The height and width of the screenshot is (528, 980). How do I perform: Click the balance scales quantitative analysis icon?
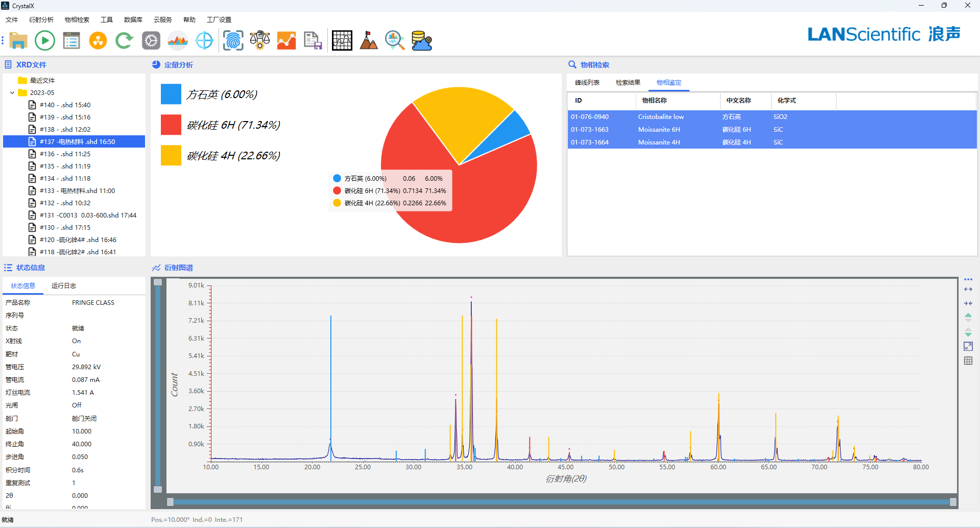point(260,40)
